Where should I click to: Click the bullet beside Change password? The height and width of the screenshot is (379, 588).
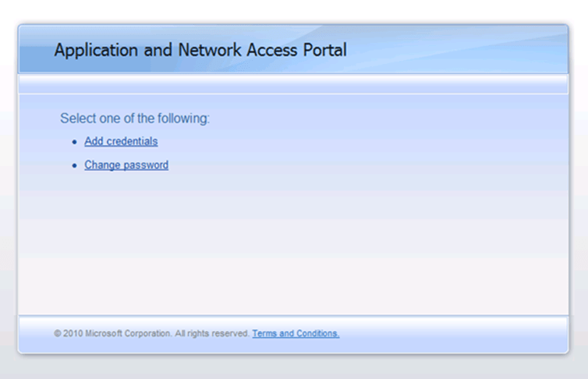(x=74, y=166)
